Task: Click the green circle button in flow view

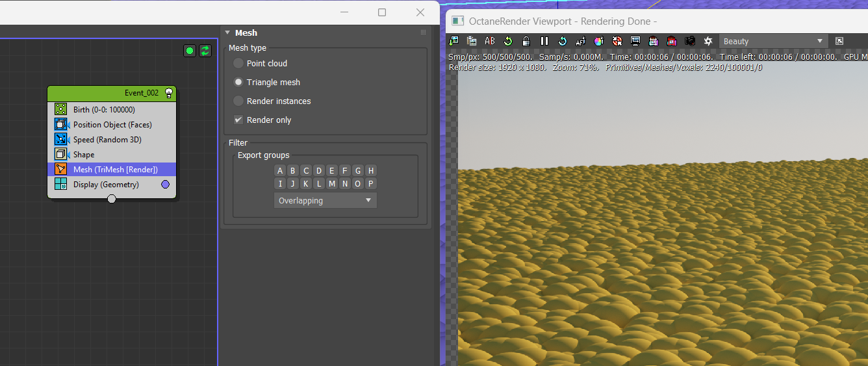Action: [190, 50]
